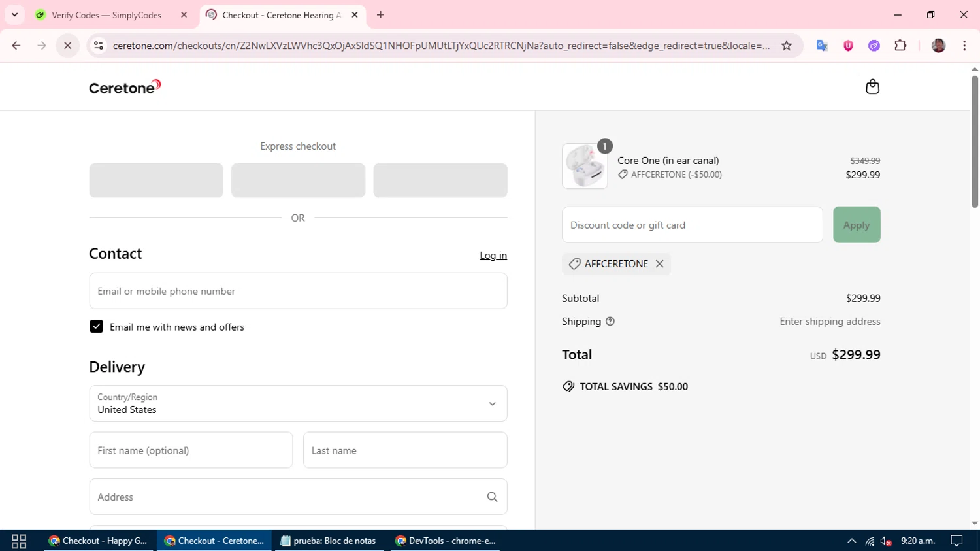Bookmark this page with the star icon
Screen dimensions: 980x551
[x=787, y=46]
